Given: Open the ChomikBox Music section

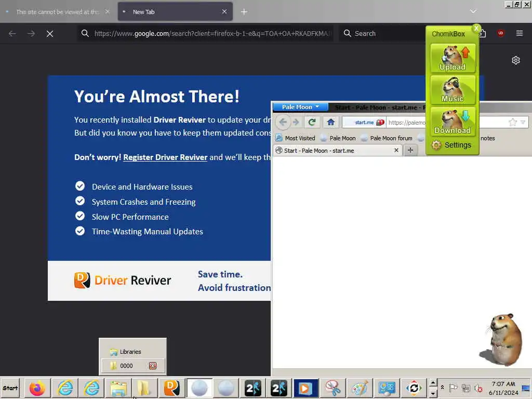Looking at the screenshot, I should click(x=453, y=90).
